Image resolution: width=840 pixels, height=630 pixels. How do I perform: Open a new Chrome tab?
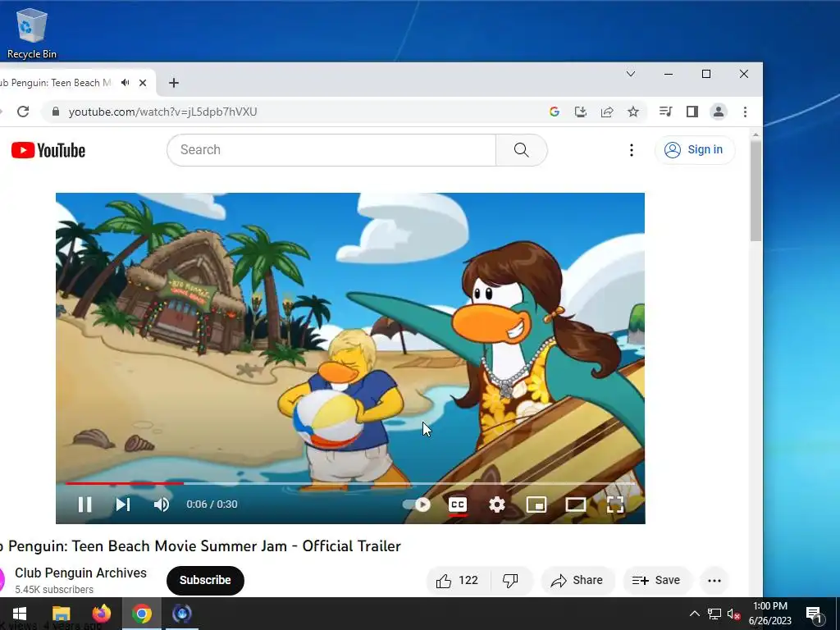(x=174, y=83)
